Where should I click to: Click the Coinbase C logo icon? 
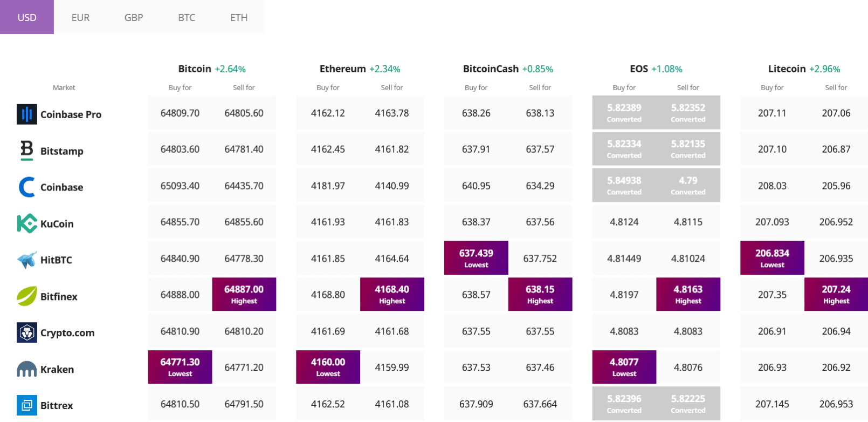coord(27,187)
